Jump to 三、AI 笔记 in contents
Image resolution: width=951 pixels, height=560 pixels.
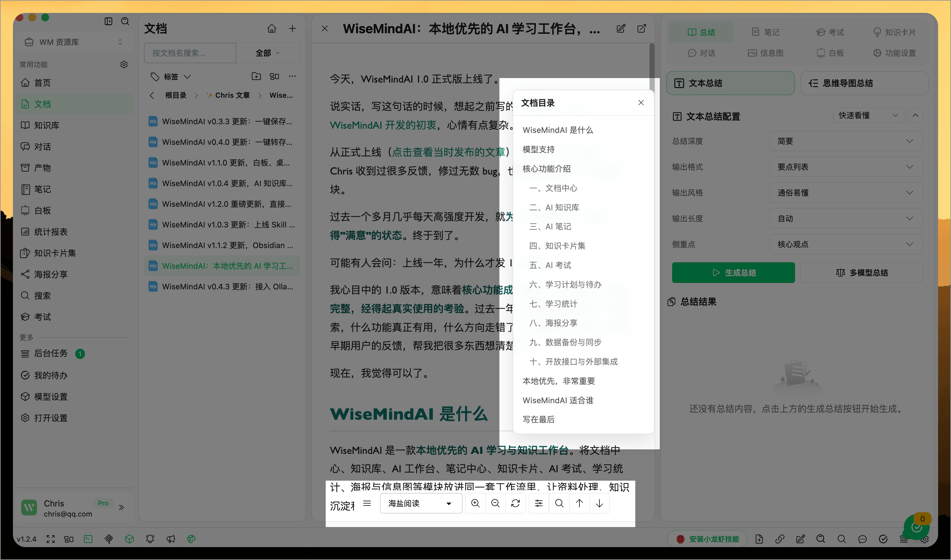pyautogui.click(x=550, y=226)
